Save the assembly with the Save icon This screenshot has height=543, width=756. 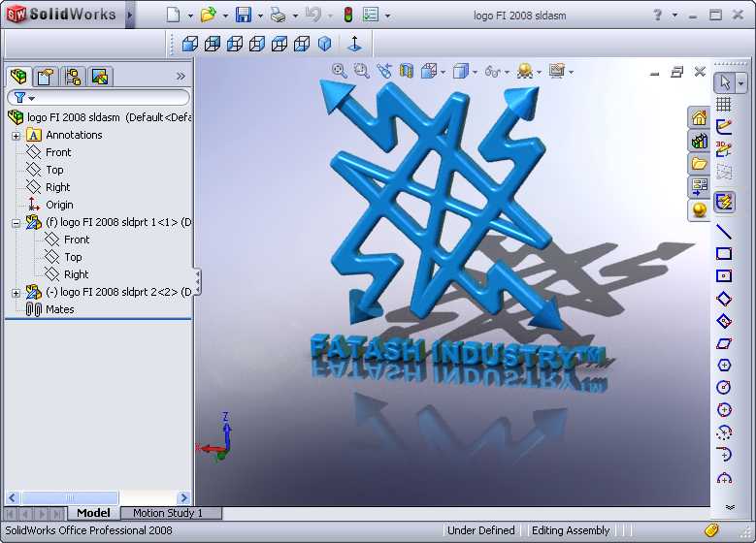244,15
